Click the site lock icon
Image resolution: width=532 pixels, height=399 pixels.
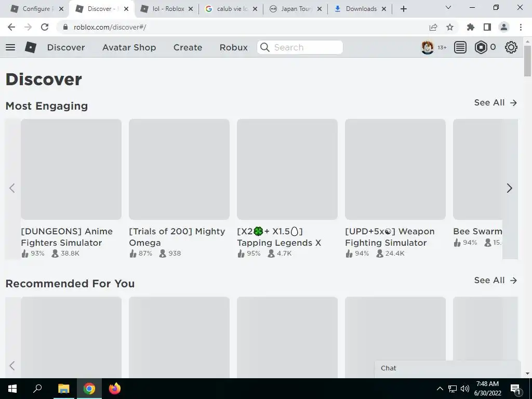65,27
